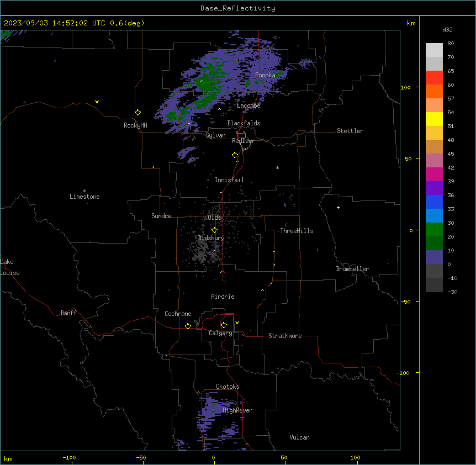This screenshot has height=465, width=476.
Task: Click the Strathmore label
Action: 285,336
